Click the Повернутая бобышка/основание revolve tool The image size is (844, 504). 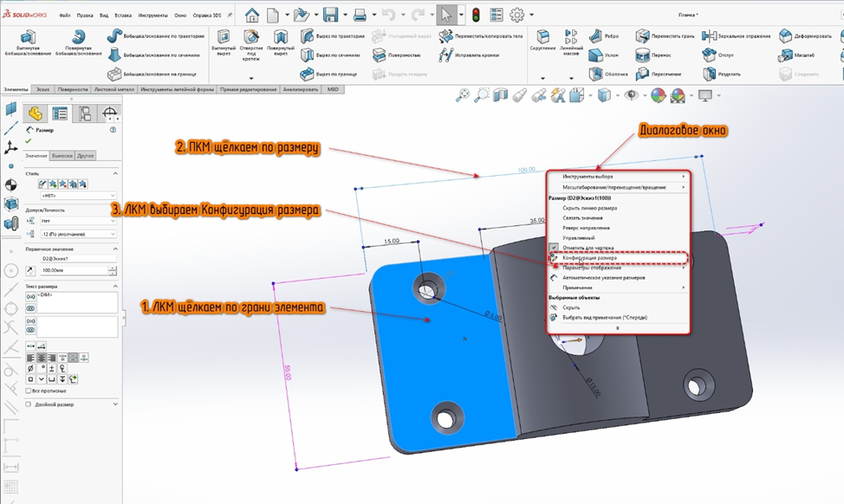pos(79,43)
